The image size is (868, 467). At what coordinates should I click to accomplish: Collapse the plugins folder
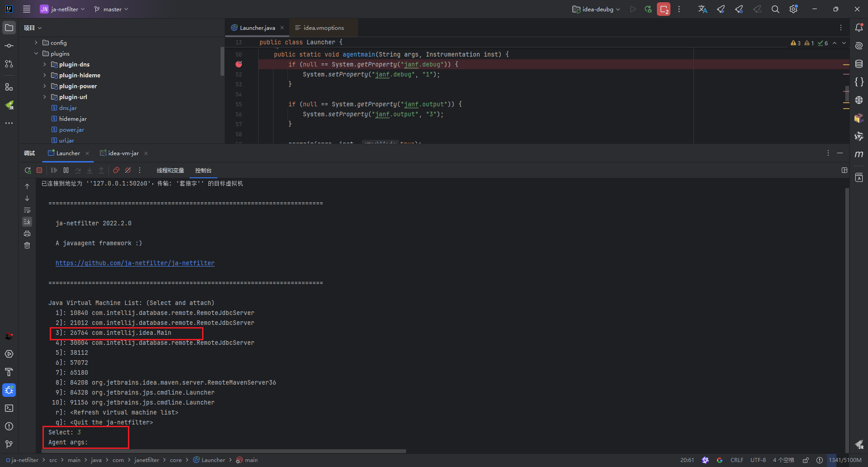pos(36,53)
